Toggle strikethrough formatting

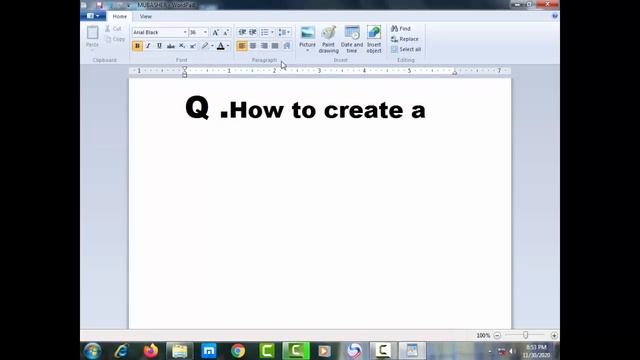(171, 46)
